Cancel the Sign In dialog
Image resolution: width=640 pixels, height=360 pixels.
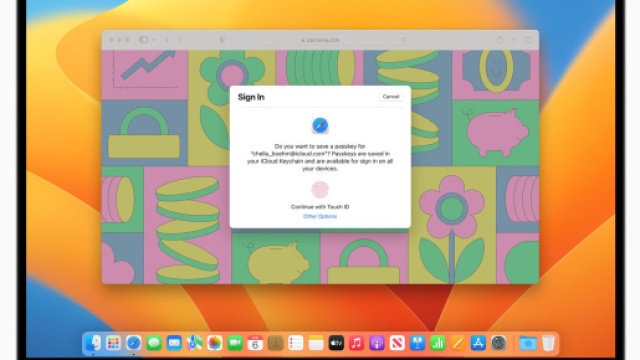click(391, 97)
